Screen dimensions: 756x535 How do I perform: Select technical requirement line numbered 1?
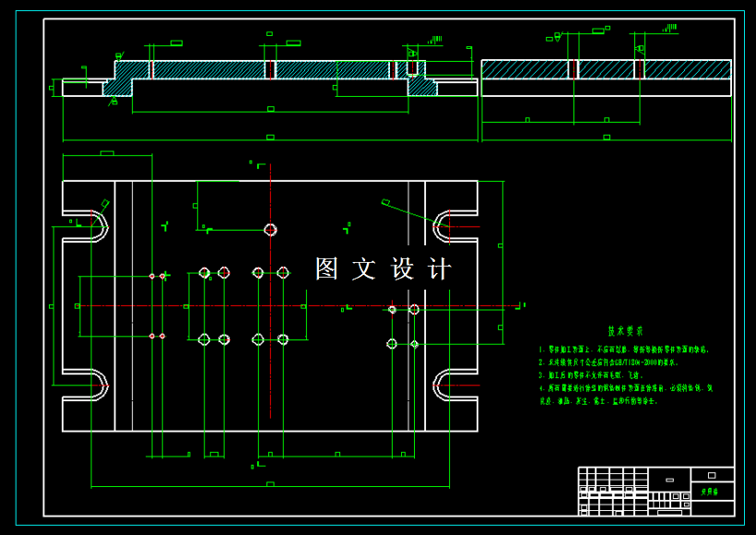pyautogui.click(x=624, y=350)
